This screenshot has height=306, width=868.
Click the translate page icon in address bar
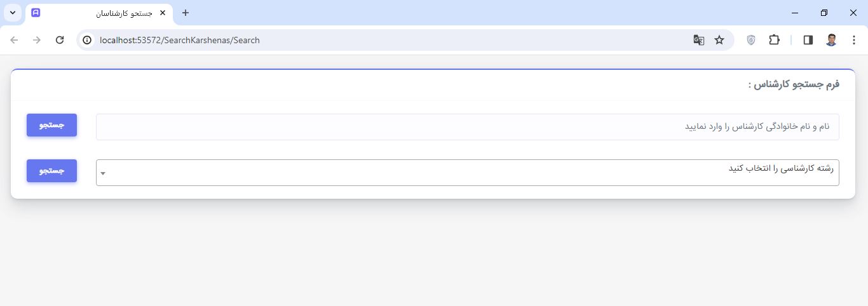[x=698, y=40]
